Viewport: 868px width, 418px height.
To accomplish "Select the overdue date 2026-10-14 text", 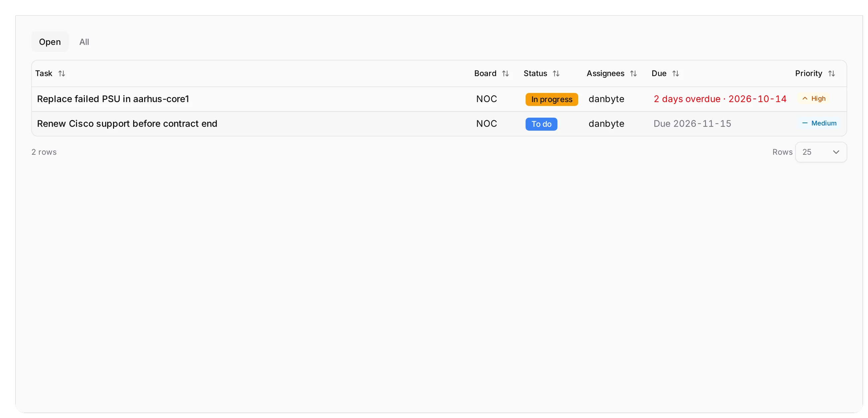I will pos(757,99).
